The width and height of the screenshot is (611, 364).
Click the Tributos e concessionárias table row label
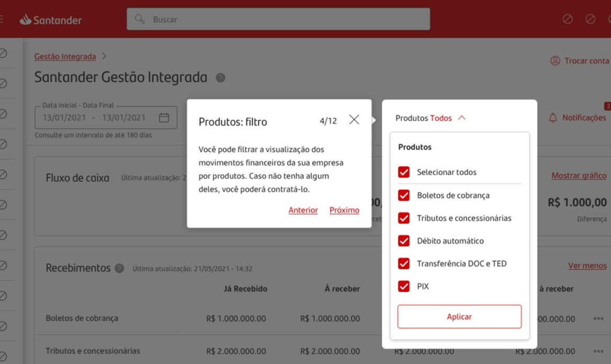point(93,351)
